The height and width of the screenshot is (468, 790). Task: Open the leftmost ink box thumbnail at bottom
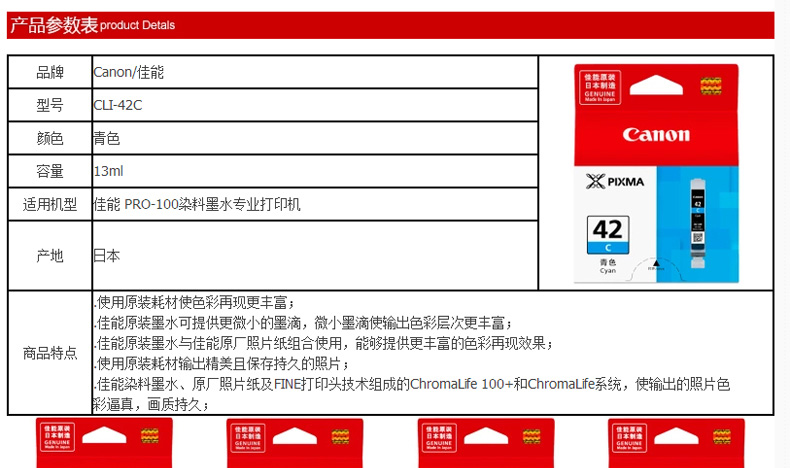click(104, 443)
